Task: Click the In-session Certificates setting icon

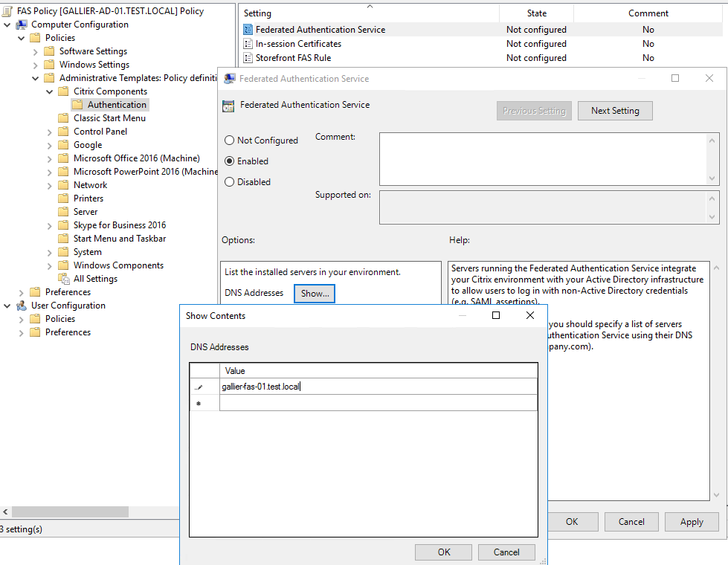Action: tap(248, 44)
